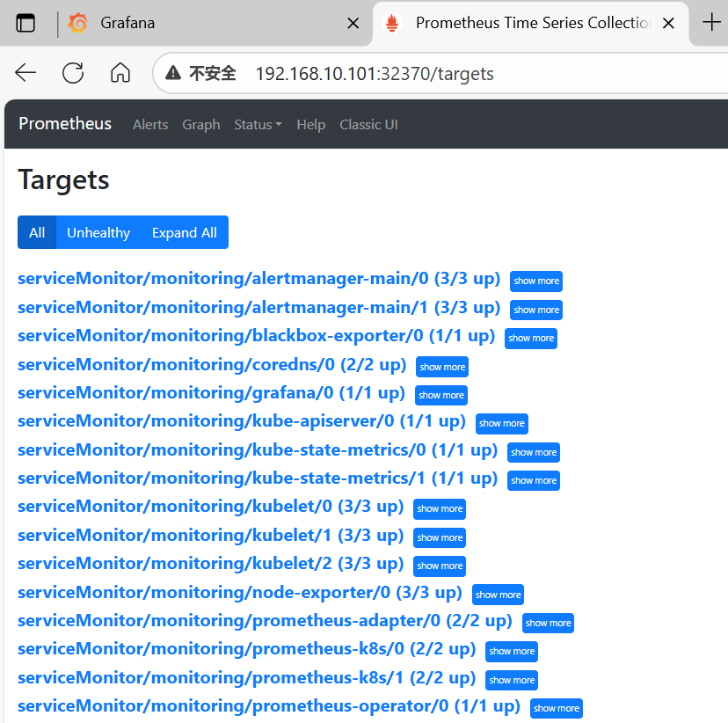The width and height of the screenshot is (728, 723).
Task: Show more for kube-apiserver/0
Action: (501, 423)
